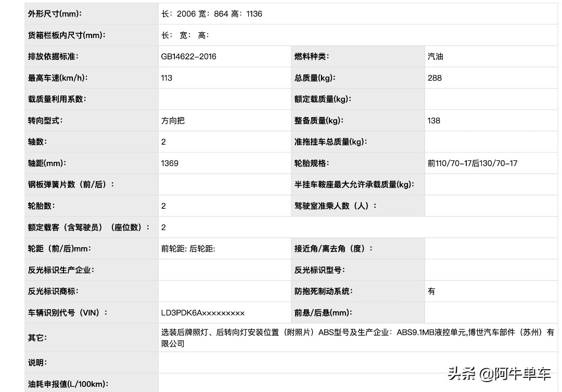
Task: Click the 额定载客(含驾驶员)(座位数) label
Action: (89, 227)
